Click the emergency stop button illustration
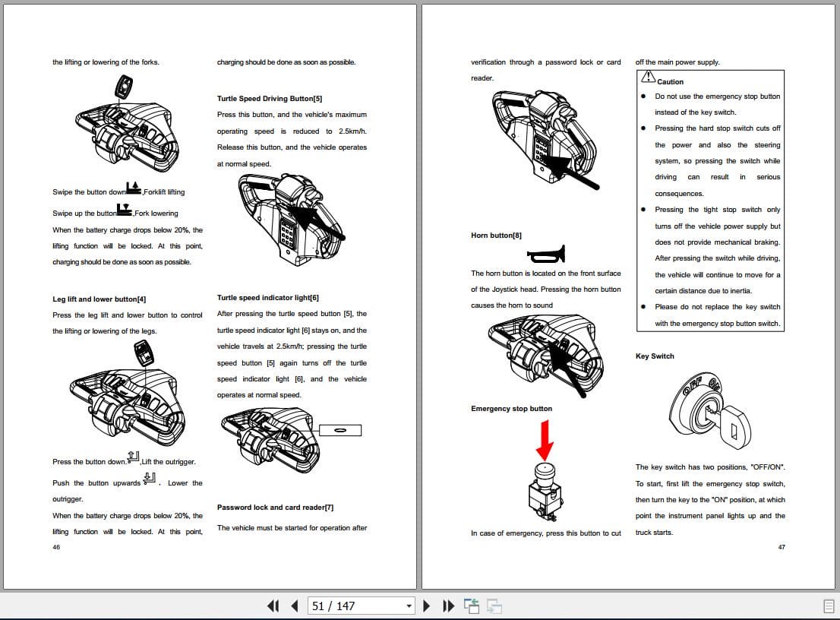840x620 pixels. click(545, 490)
